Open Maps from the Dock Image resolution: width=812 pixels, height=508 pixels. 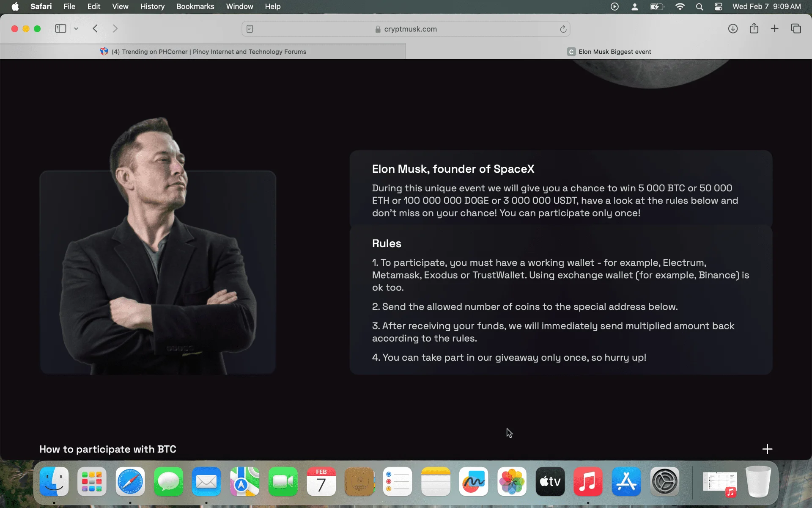(244, 481)
